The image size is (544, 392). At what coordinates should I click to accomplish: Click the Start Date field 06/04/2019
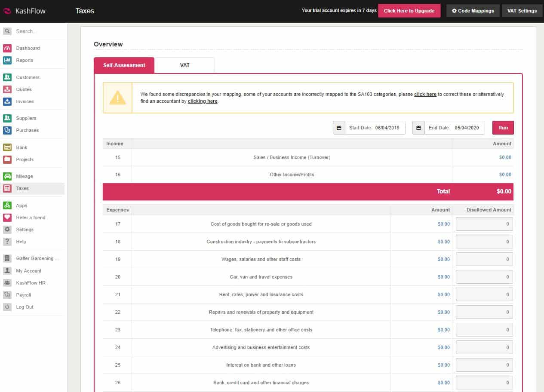click(x=375, y=128)
